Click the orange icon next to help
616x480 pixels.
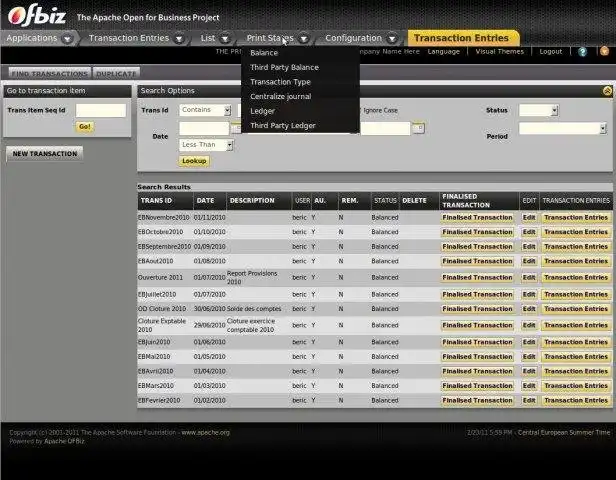point(604,51)
